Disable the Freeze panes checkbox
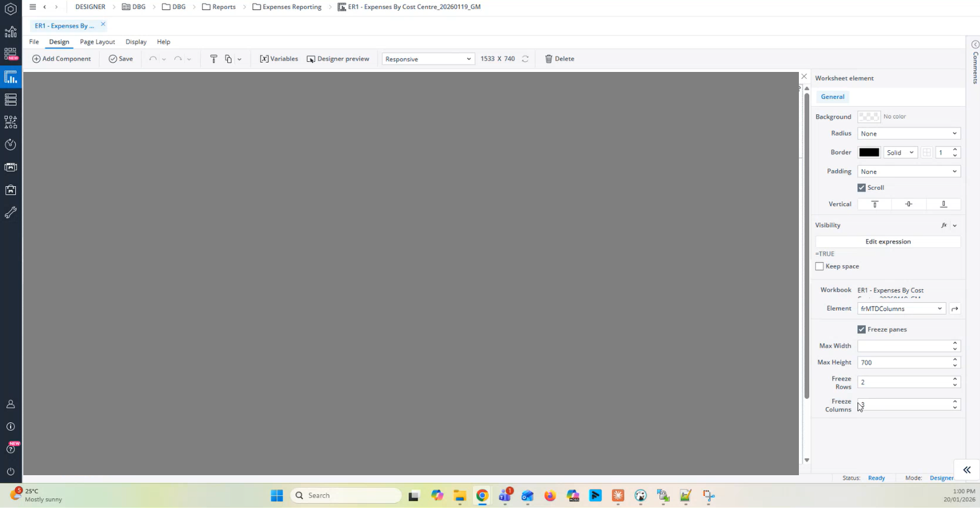Viewport: 980px width, 508px height. [x=861, y=329]
